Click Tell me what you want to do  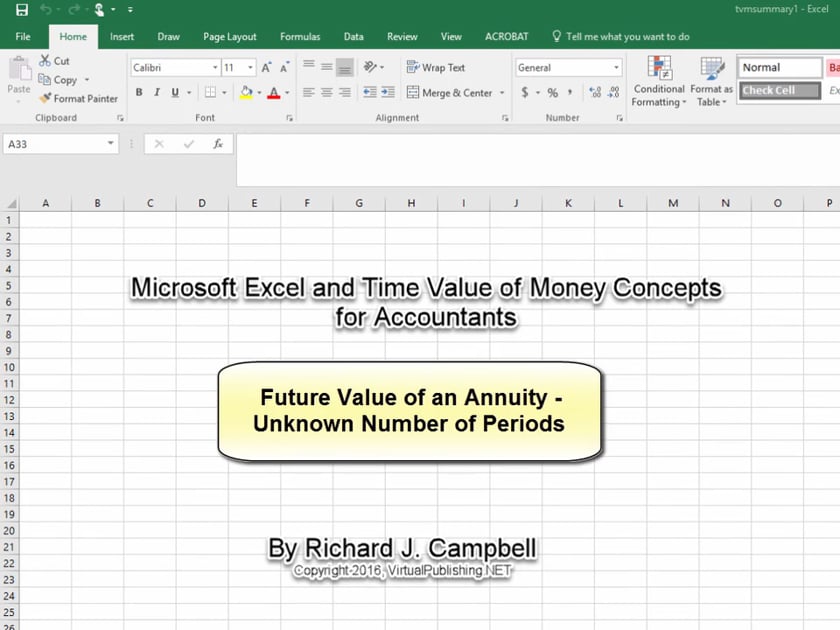pos(621,36)
